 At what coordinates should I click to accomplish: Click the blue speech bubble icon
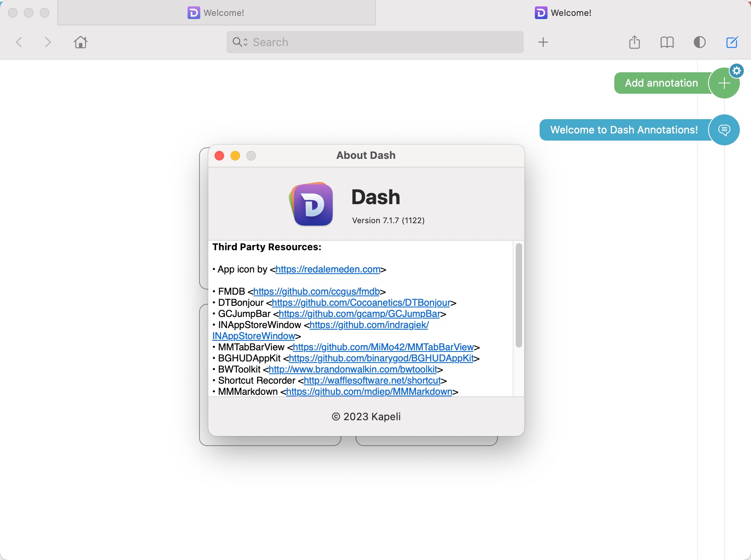[x=724, y=130]
